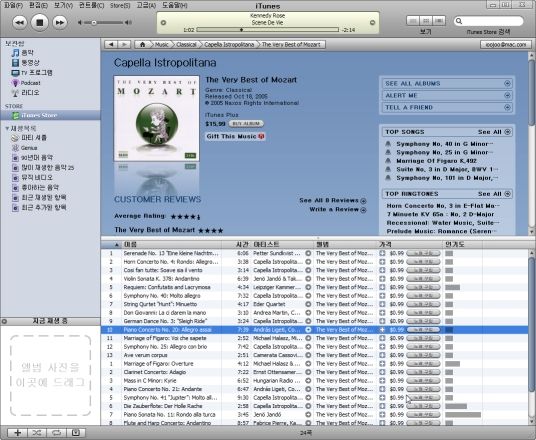Viewport: 536px width, 440px height.
Task: Add a new playlist with plus button
Action: point(17,433)
